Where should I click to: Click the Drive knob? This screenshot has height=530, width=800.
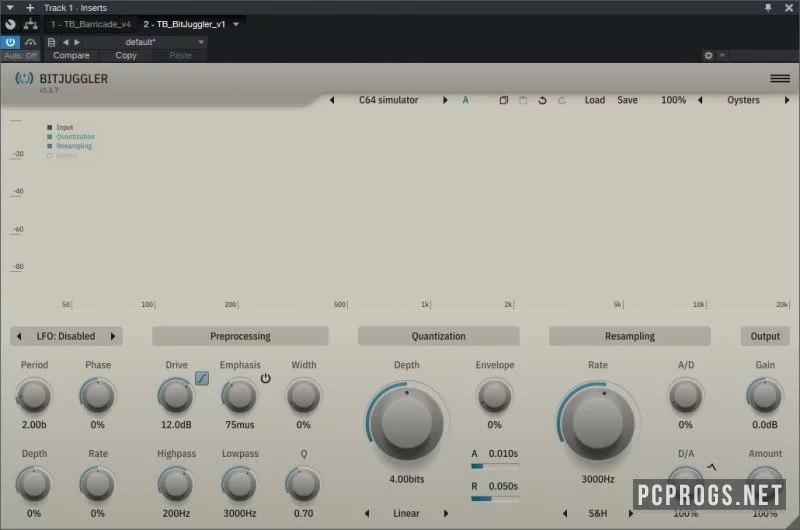coord(176,395)
